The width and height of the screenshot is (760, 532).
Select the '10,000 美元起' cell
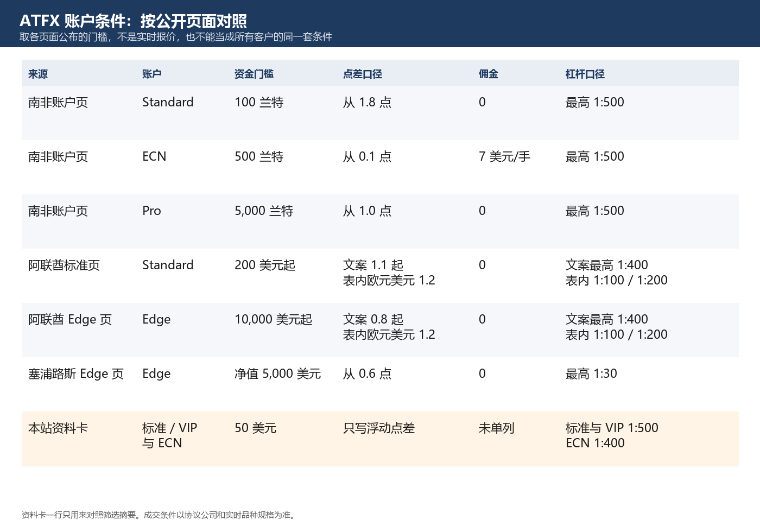tap(273, 319)
